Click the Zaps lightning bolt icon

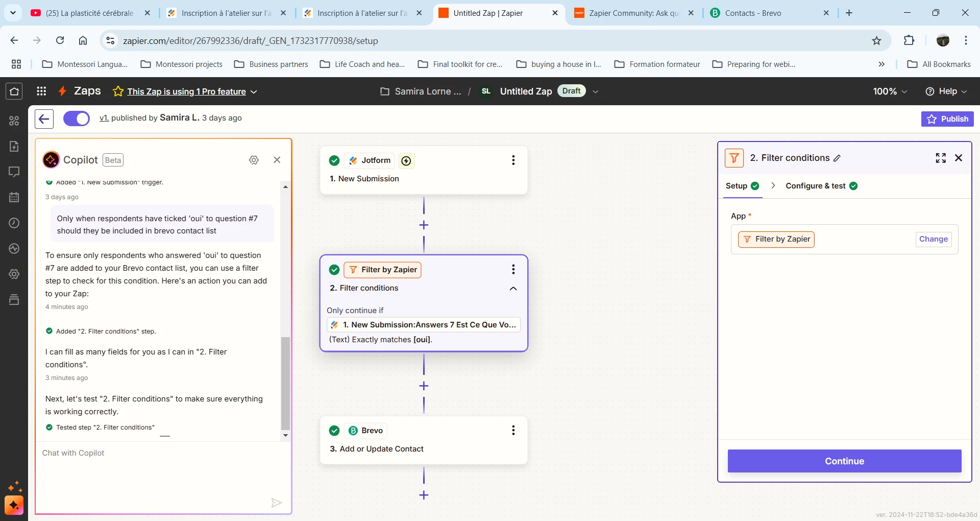click(62, 91)
